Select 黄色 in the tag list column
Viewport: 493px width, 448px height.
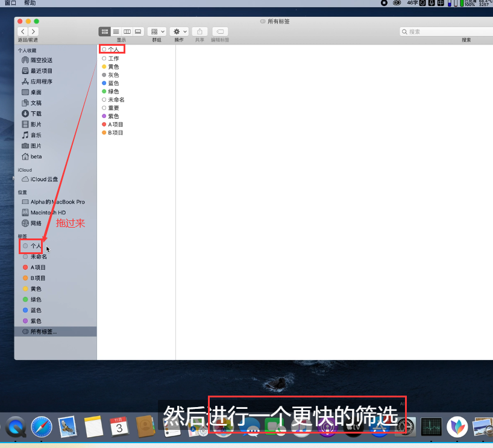[x=111, y=67]
